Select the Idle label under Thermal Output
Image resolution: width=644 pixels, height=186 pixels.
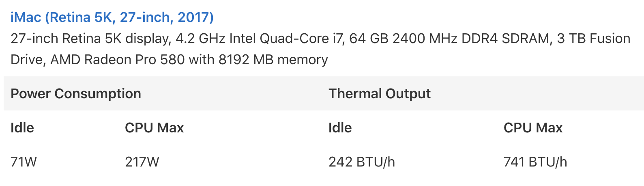click(340, 128)
